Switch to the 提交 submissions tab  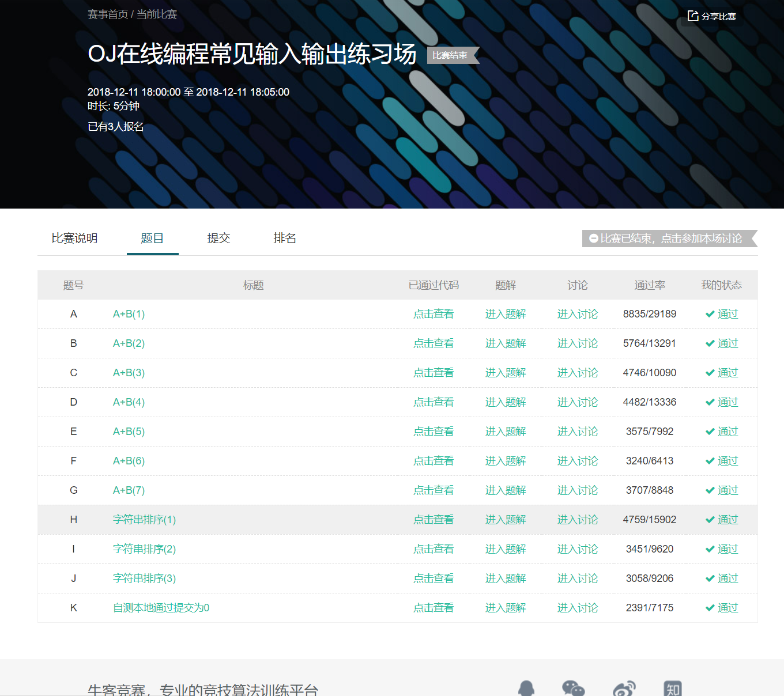[218, 238]
